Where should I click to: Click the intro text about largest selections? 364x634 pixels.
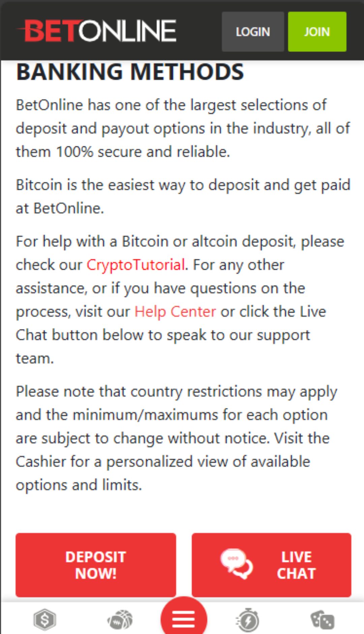tap(183, 128)
